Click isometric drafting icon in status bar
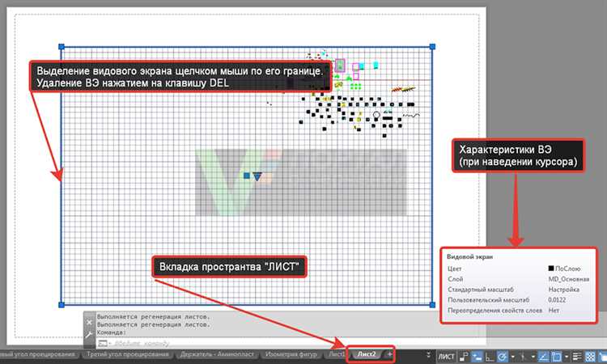The width and height of the screenshot is (607, 364). pos(523,356)
